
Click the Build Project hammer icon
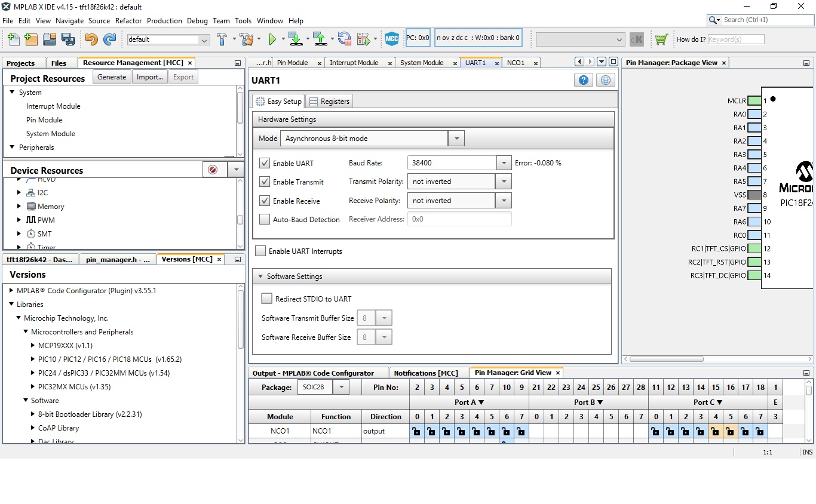(222, 39)
